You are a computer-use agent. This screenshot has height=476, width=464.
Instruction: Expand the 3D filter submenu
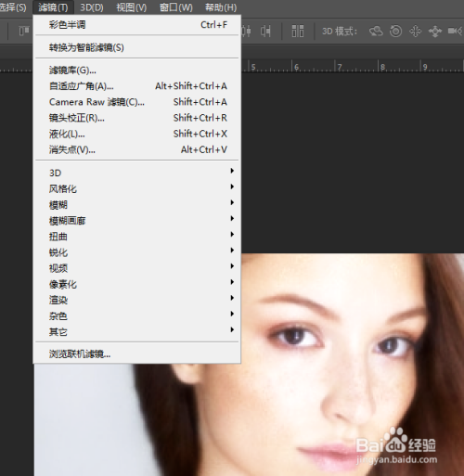tap(137, 173)
